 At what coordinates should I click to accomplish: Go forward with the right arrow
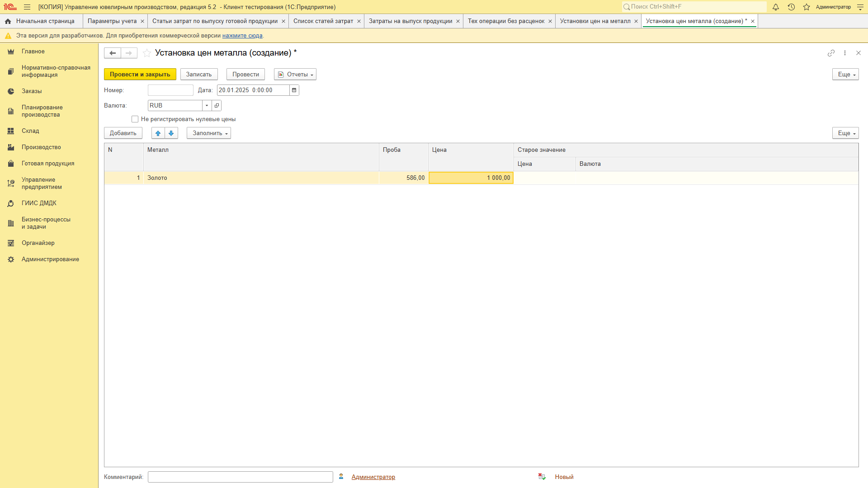click(129, 53)
